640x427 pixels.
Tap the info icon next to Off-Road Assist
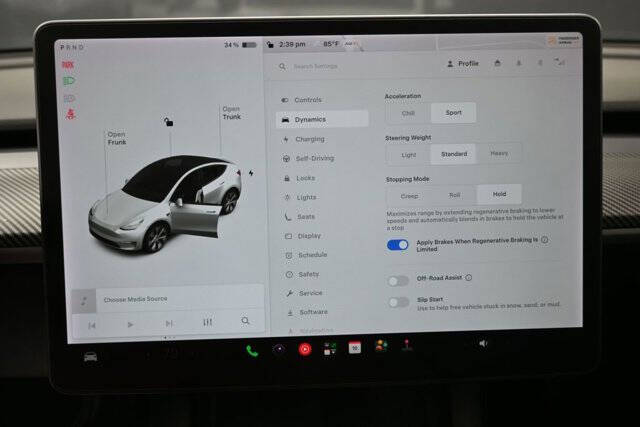[469, 278]
